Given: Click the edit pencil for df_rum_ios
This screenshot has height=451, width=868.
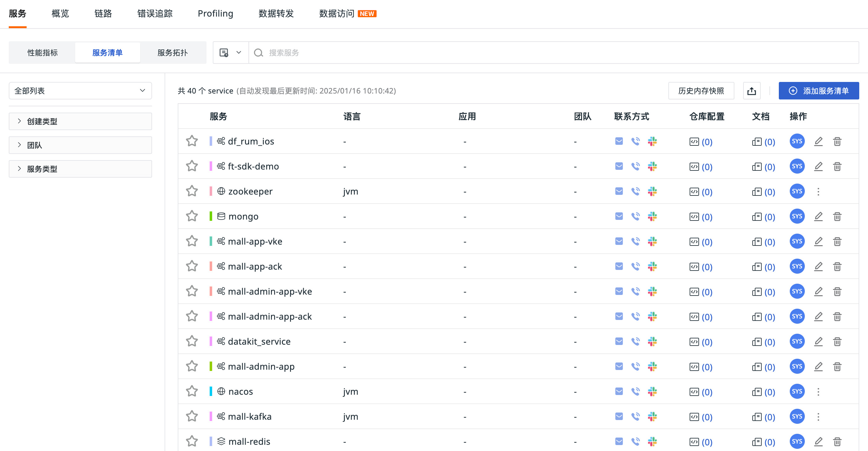Looking at the screenshot, I should click(818, 141).
